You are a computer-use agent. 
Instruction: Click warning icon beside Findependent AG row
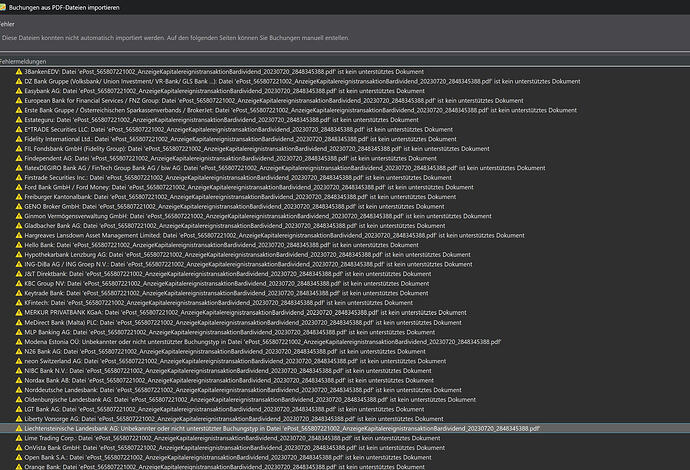click(18, 158)
